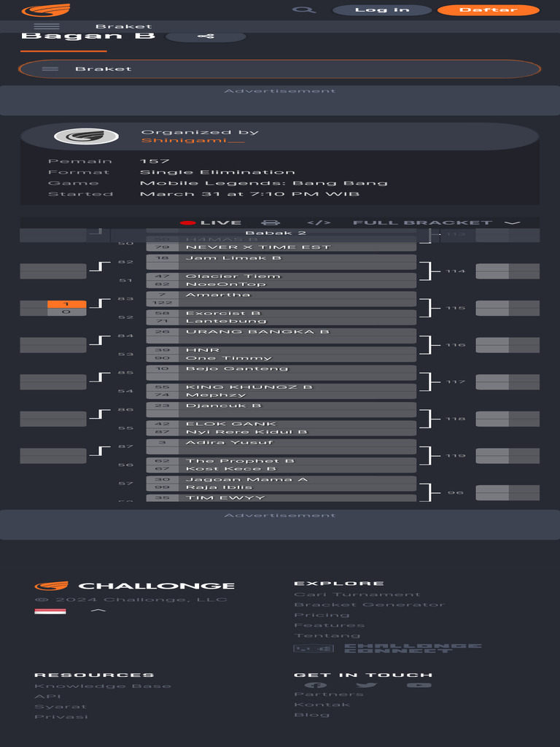Click the share icon beside Bagan B
The image size is (560, 747).
click(x=206, y=36)
